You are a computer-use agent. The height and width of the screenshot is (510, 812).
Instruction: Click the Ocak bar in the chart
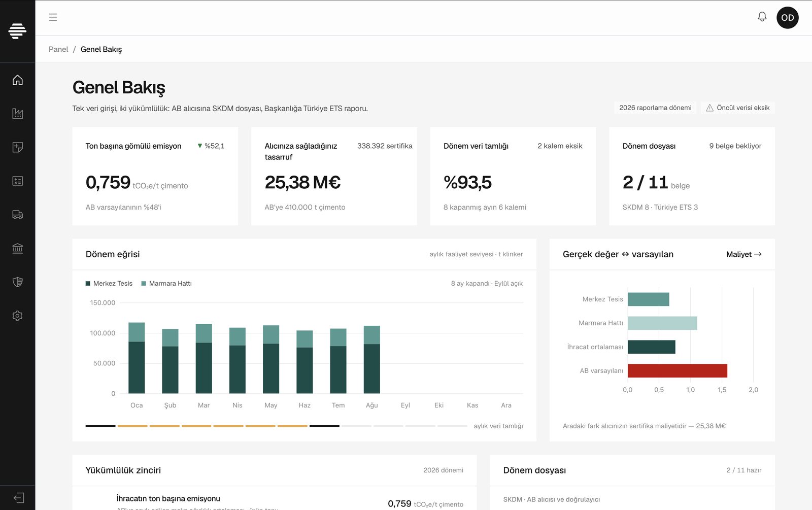pyautogui.click(x=137, y=358)
